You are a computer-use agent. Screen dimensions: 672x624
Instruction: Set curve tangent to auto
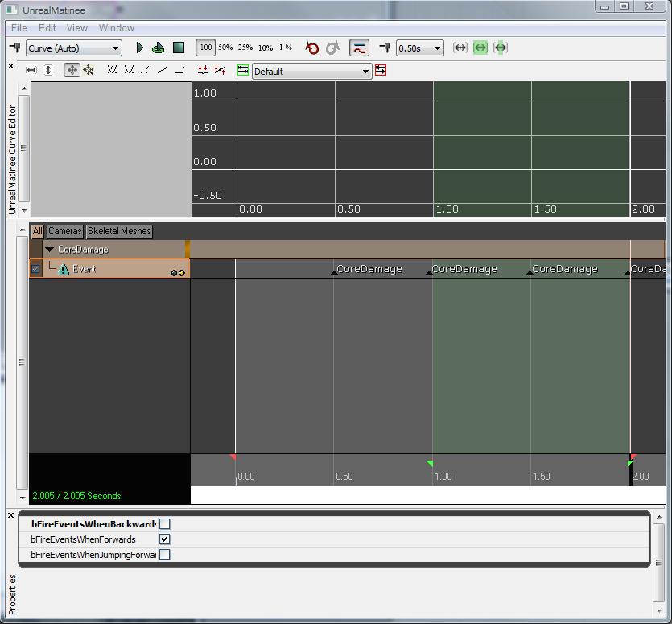pyautogui.click(x=112, y=70)
